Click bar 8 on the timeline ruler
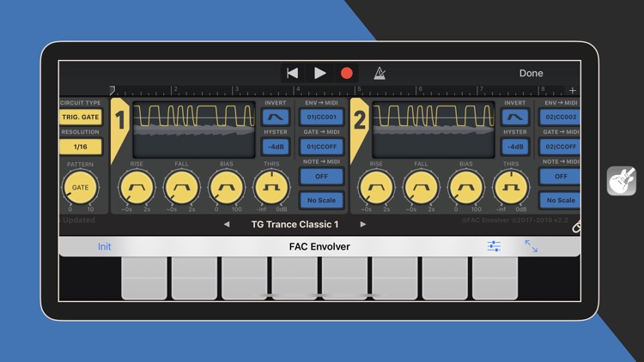Screen dimensions: 644x362 tap(543, 89)
